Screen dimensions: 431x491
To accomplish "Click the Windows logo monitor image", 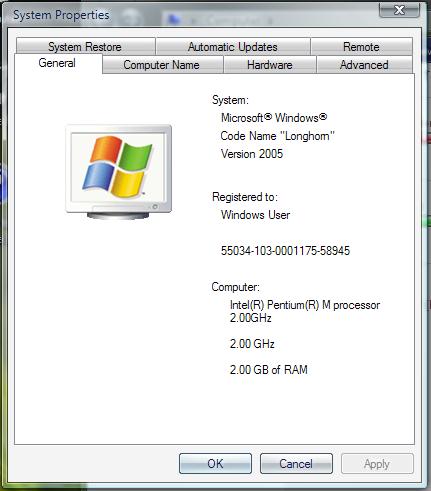I will [119, 172].
